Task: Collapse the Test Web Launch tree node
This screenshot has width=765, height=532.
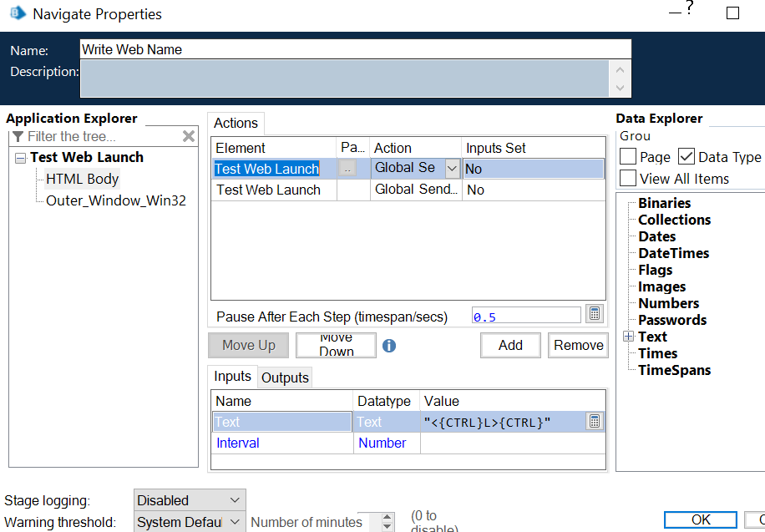Action: 20,158
